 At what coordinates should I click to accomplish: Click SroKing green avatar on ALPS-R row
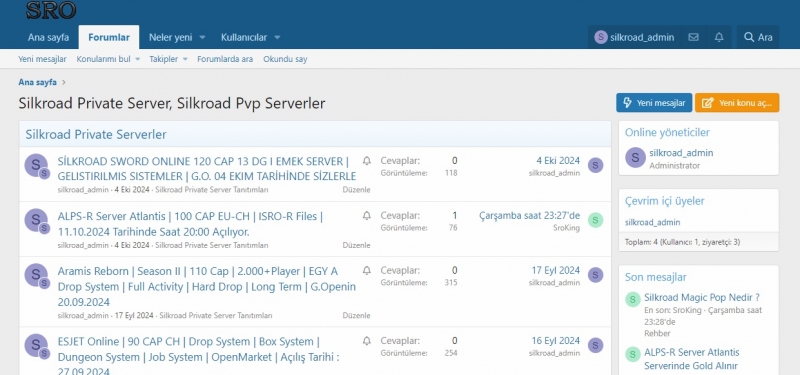(595, 220)
